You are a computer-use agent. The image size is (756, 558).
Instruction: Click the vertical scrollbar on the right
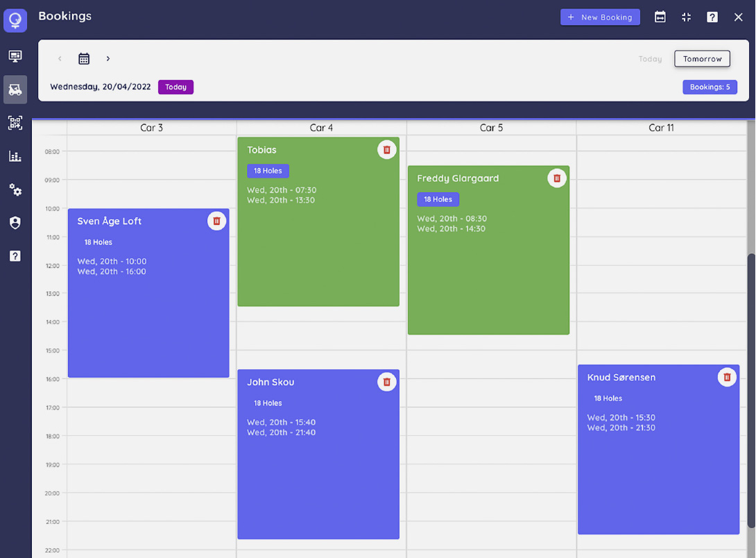tap(751, 389)
